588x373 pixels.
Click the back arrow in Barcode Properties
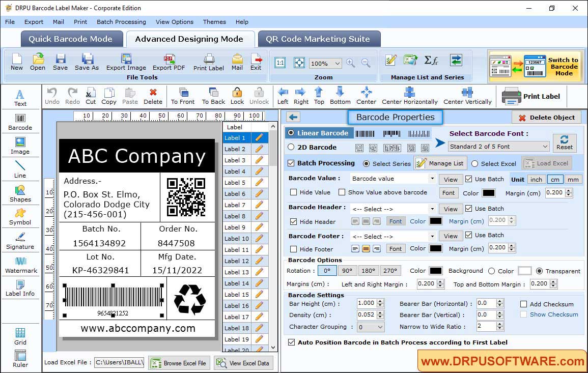(293, 117)
